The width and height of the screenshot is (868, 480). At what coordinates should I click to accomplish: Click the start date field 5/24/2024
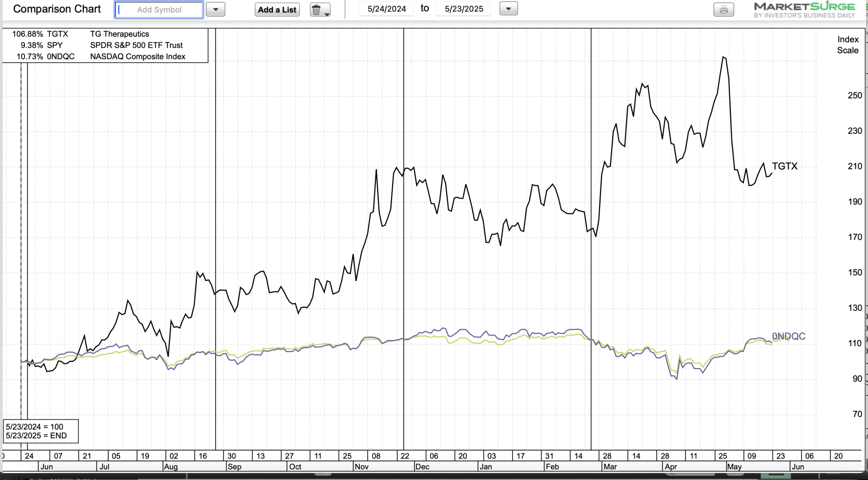point(387,9)
